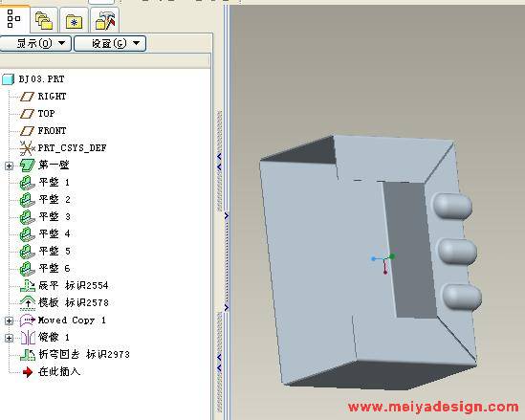The height and width of the screenshot is (420, 525).
Task: Expand the Moved Copy 1 node
Action: (9, 321)
